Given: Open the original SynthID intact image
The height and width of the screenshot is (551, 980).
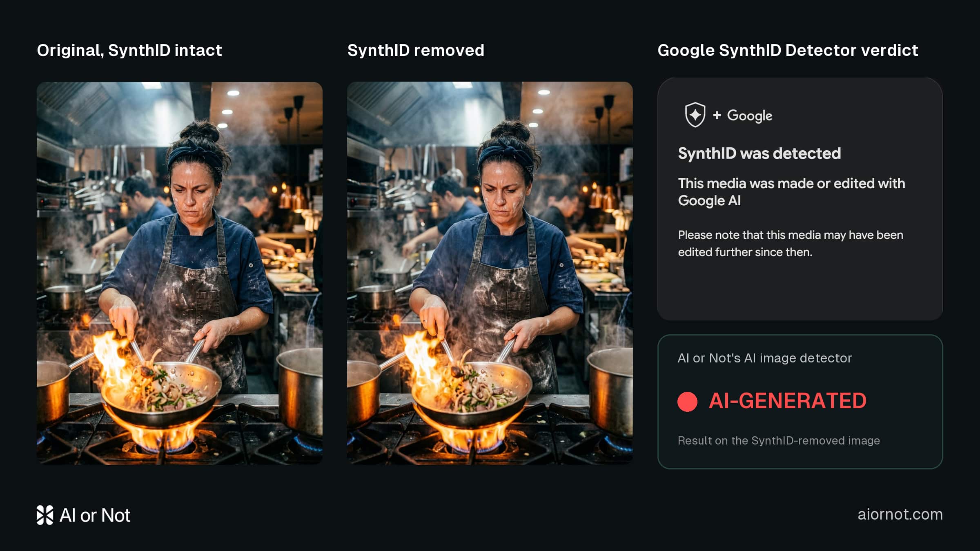Looking at the screenshot, I should point(180,273).
